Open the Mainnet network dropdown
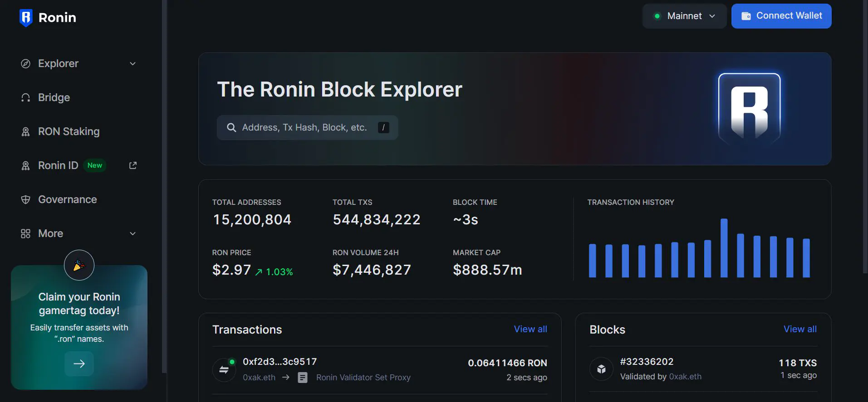The width and height of the screenshot is (868, 402). [x=684, y=16]
